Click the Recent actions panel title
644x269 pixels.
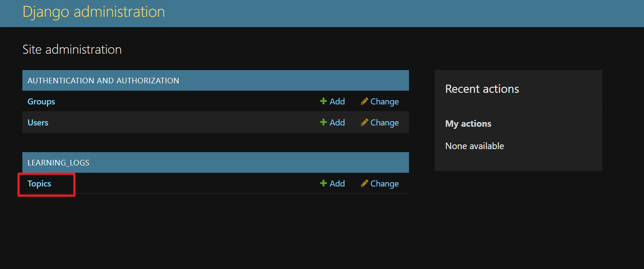point(482,89)
